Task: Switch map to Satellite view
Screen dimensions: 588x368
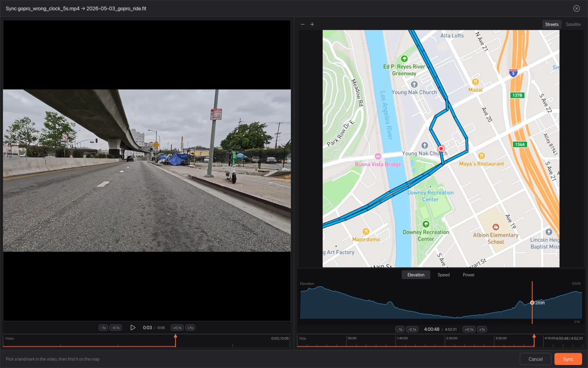Action: click(573, 24)
